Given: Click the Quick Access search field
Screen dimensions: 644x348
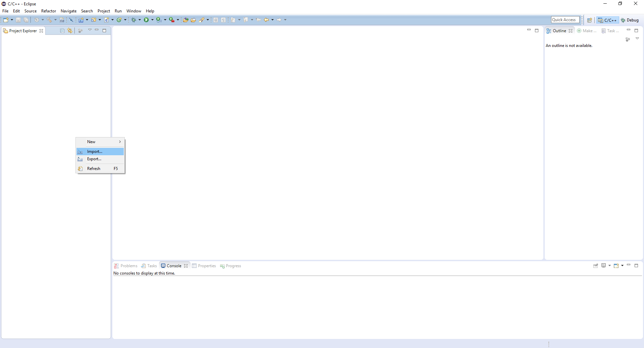Looking at the screenshot, I should pos(565,20).
